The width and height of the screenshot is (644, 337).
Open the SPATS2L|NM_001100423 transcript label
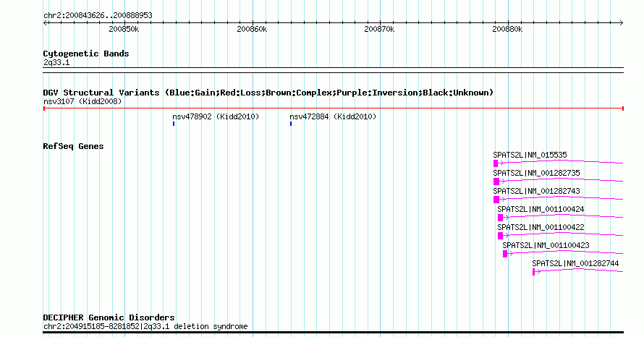(x=546, y=245)
